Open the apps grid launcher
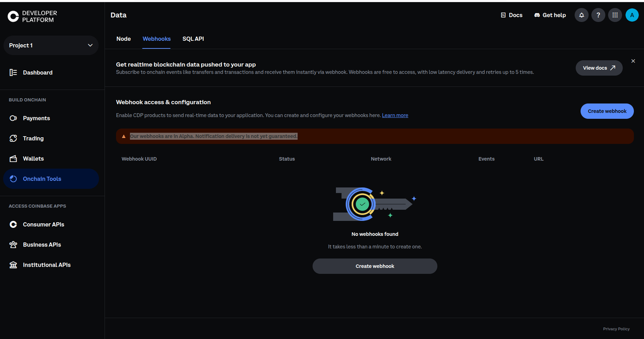The height and width of the screenshot is (339, 644). tap(615, 15)
